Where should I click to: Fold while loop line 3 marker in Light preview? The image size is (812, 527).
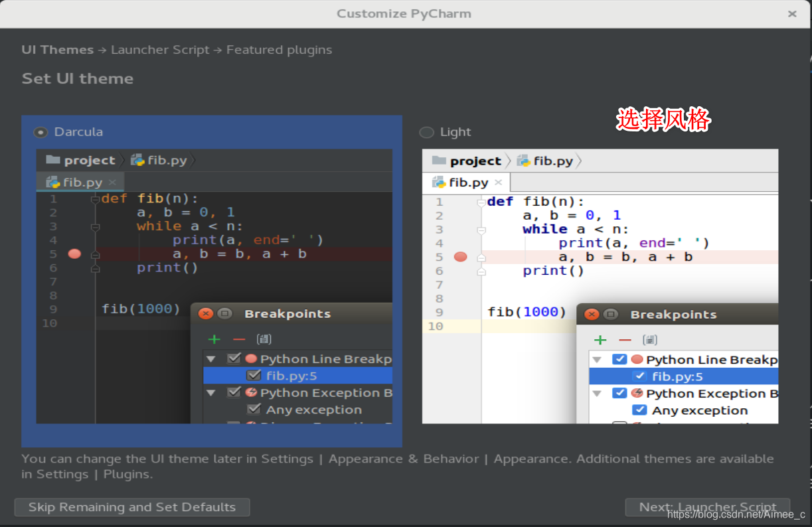click(481, 229)
